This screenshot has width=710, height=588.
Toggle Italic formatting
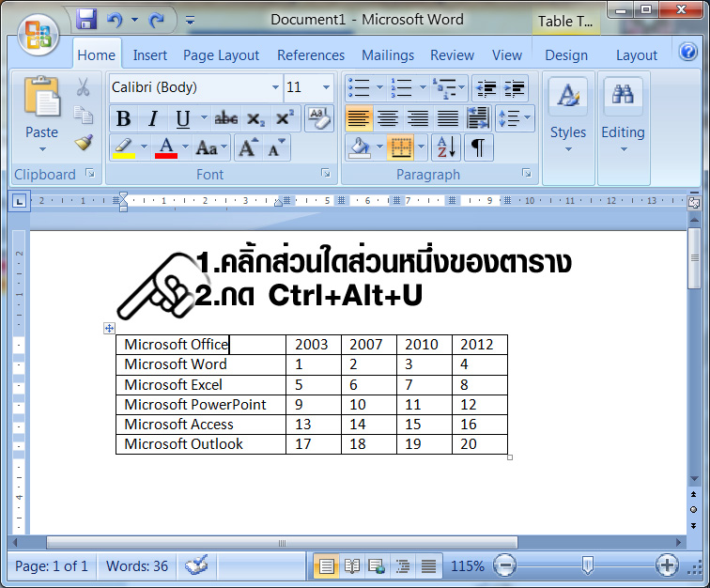pyautogui.click(x=152, y=118)
